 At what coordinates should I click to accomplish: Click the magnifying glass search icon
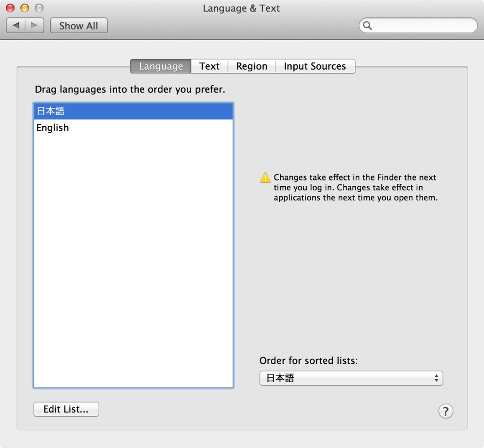(x=367, y=26)
